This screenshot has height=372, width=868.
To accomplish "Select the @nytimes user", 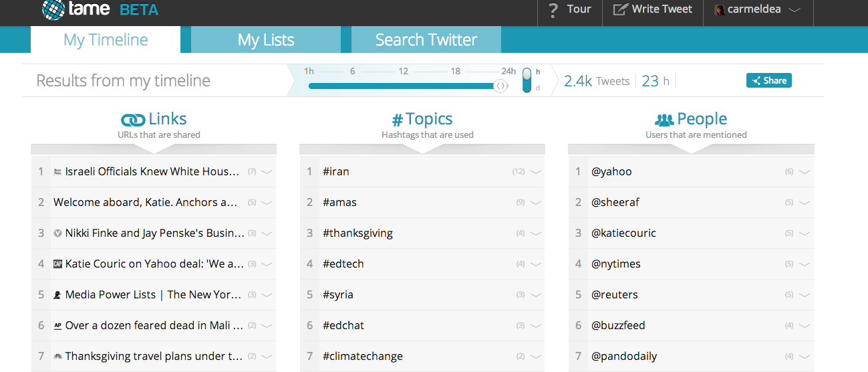I will tap(615, 264).
